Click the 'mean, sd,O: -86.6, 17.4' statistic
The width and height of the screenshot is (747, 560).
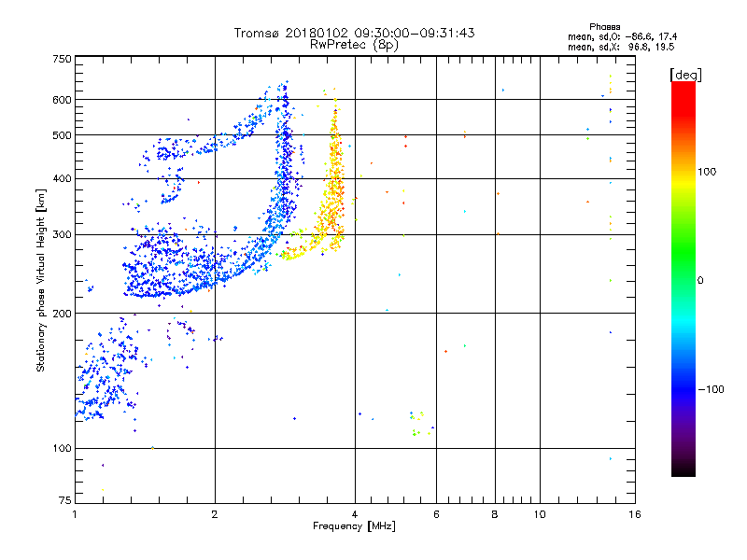622,36
